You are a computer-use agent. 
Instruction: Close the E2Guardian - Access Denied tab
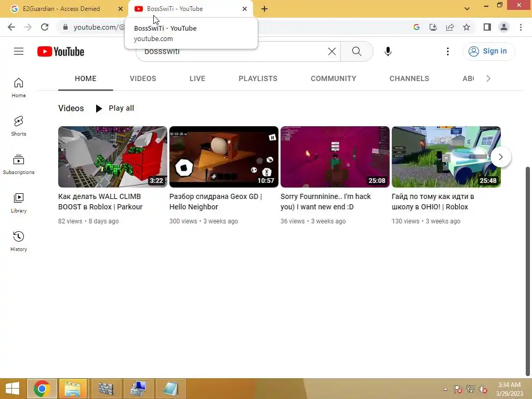pyautogui.click(x=120, y=9)
